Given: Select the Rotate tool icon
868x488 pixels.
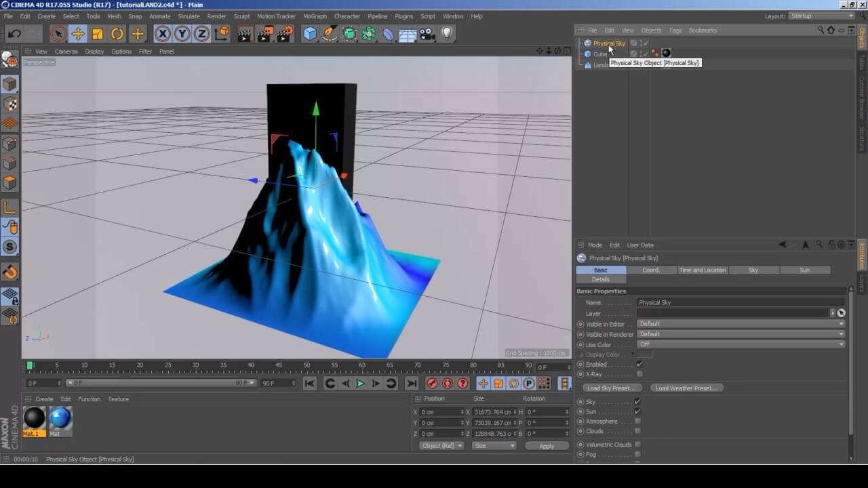Looking at the screenshot, I should pos(117,34).
